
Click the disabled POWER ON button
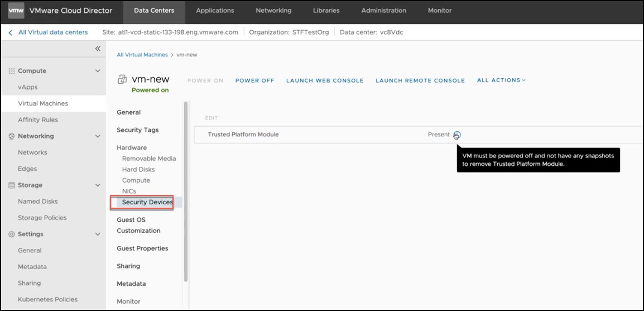point(205,80)
